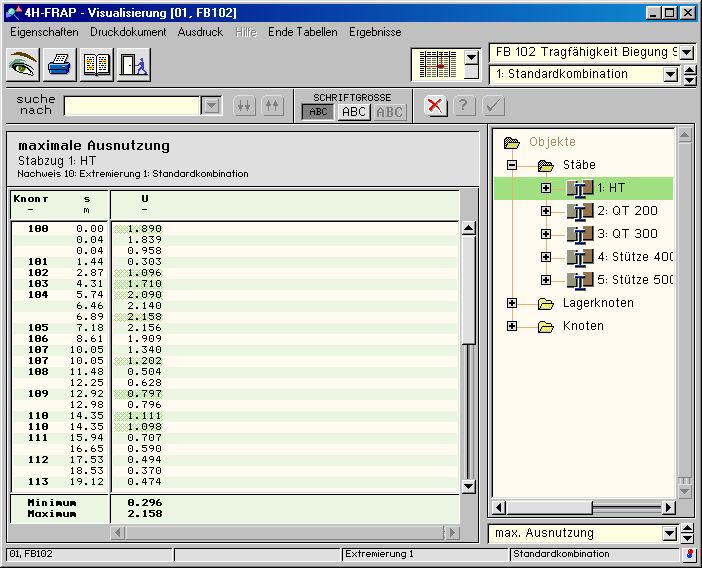Click the I-beam icon for 2: QT 200
Viewport: 702px width, 568px height.
pyautogui.click(x=580, y=211)
